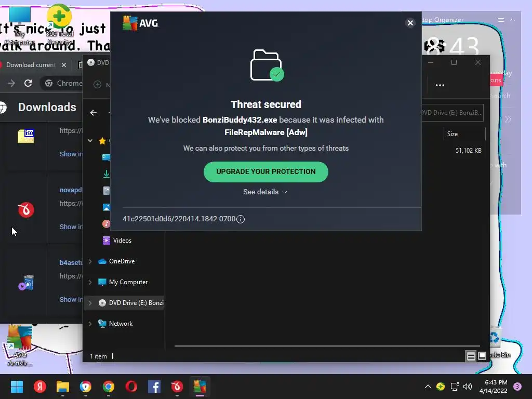Screen dimensions: 532x399
Task: Select OneDrive in Explorer sidebar
Action: click(116, 261)
